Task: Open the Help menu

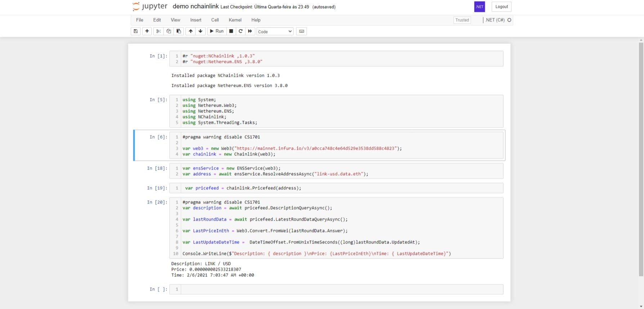Action: [x=256, y=20]
